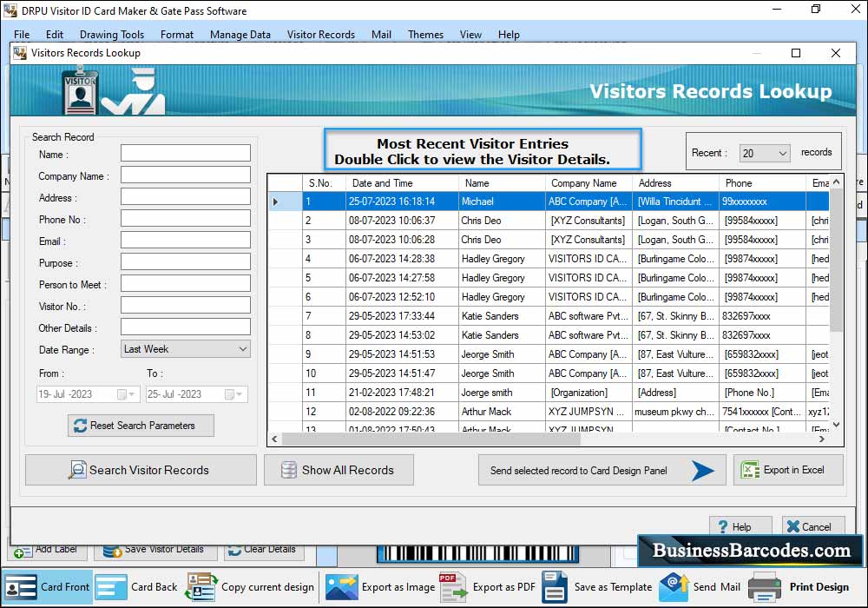Click the Person to Meet field
Image resolution: width=868 pixels, height=608 pixels.
186,283
